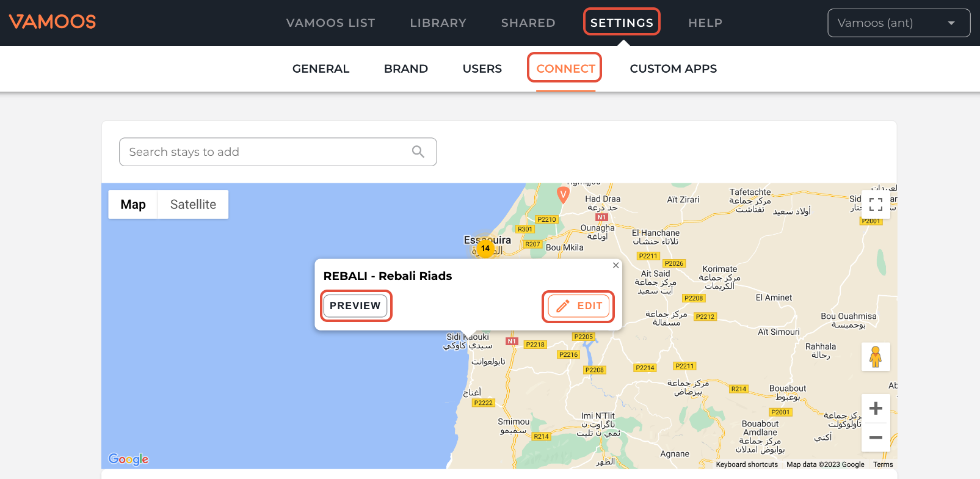Click the Vamoos logo
The width and height of the screenshot is (980, 479).
coord(53,22)
